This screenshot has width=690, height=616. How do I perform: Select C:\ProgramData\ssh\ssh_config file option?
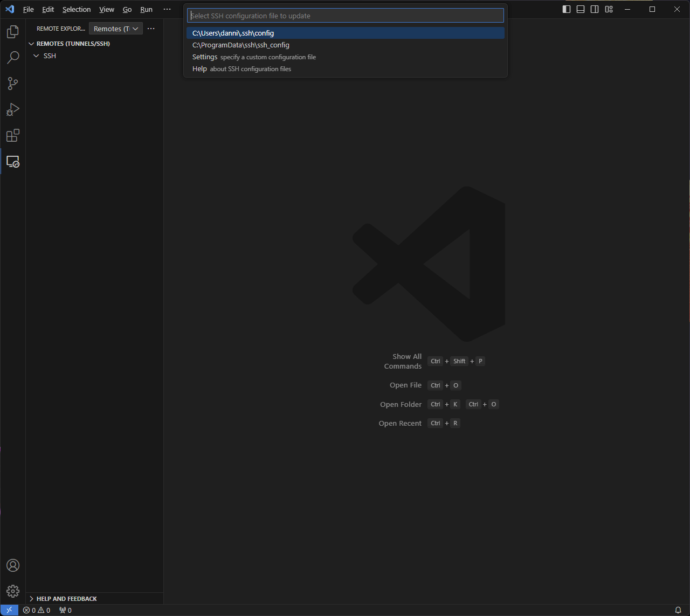coord(346,45)
